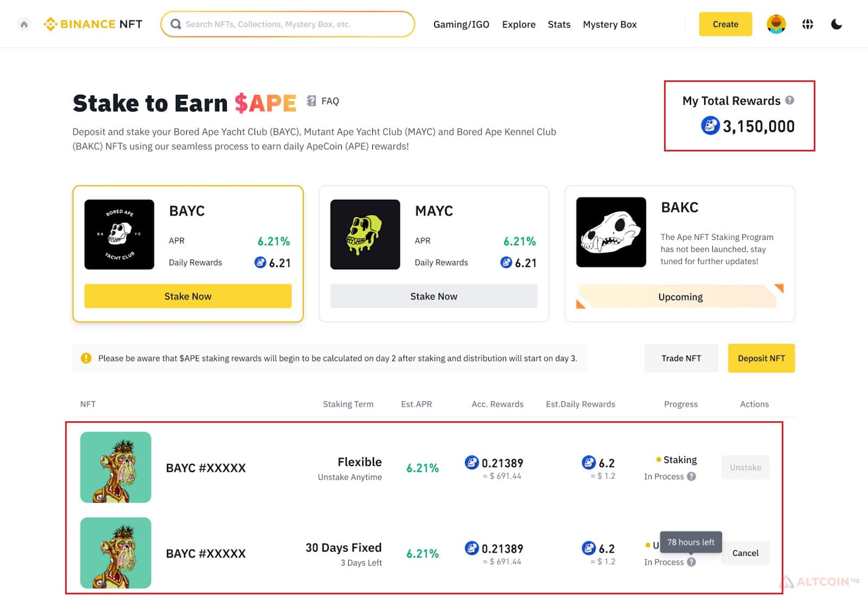This screenshot has height=596, width=868.
Task: Open the Mystery Box menu
Action: (609, 24)
